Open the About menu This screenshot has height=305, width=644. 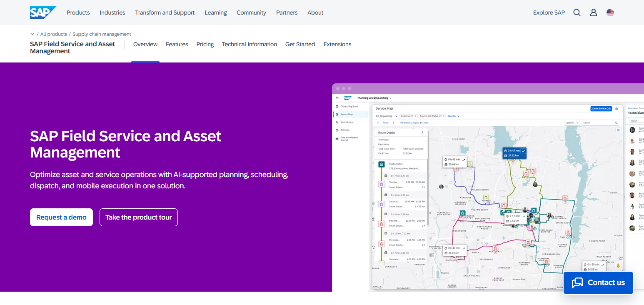click(315, 12)
